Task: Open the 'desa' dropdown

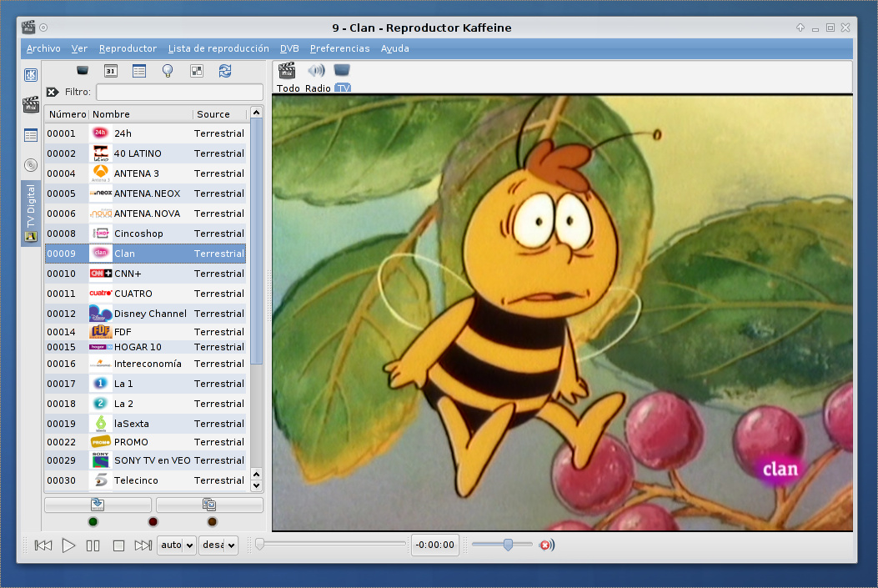Action: click(x=218, y=545)
